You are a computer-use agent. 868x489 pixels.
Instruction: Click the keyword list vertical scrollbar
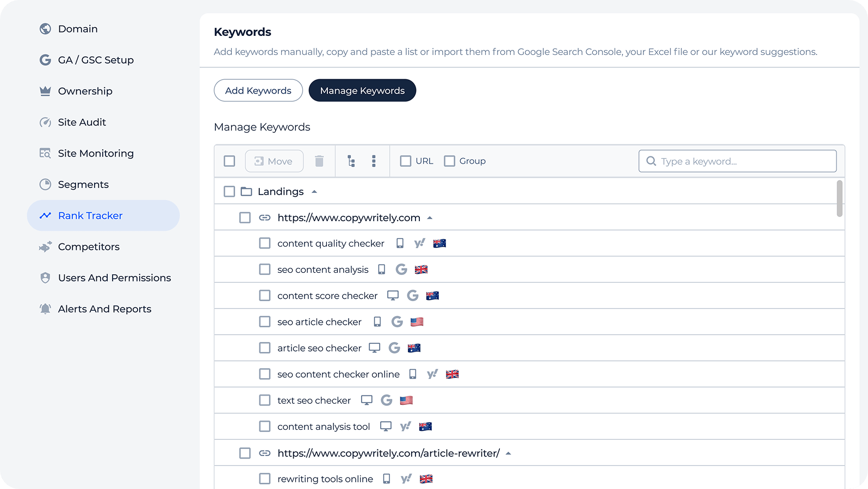840,198
